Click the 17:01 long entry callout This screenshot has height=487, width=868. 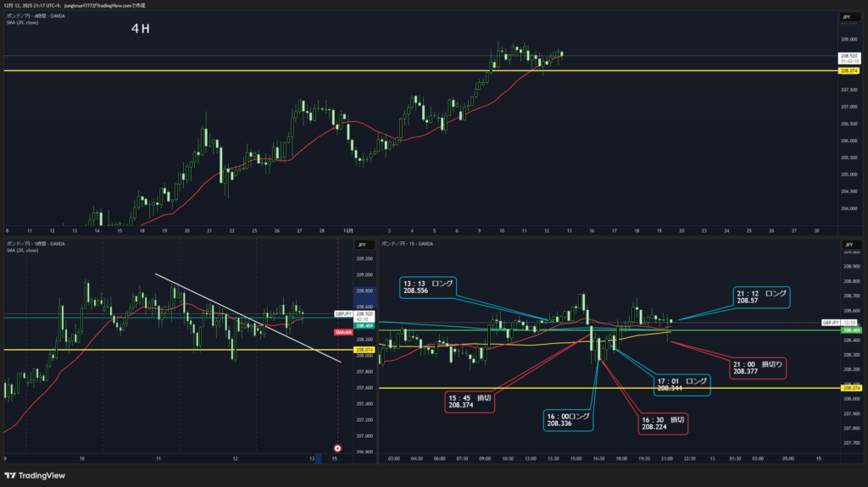click(x=682, y=385)
